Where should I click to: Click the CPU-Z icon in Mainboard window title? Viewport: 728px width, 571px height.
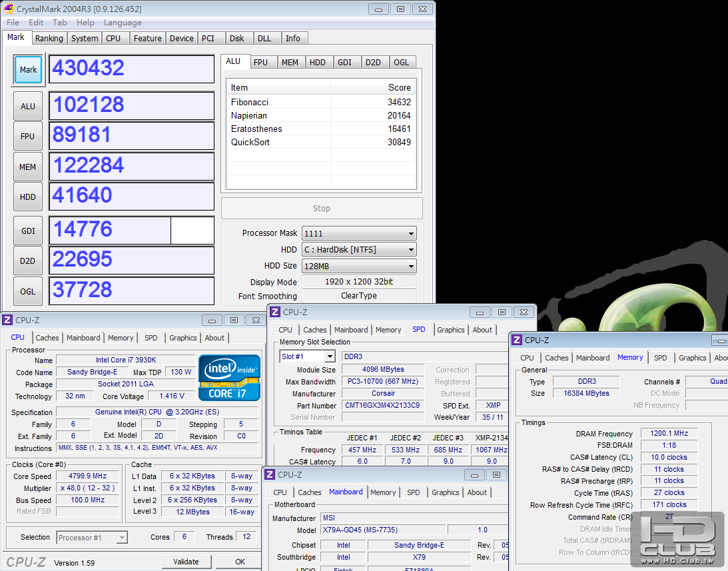coord(269,474)
